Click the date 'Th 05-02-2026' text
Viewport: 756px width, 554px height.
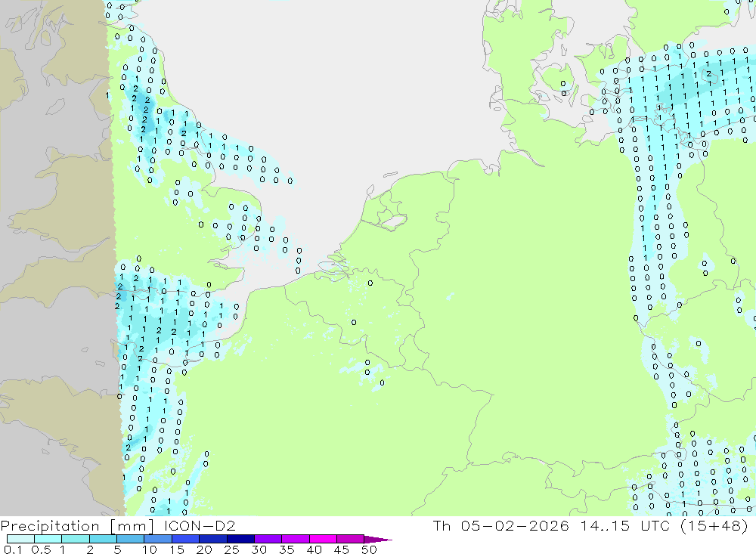501,525
